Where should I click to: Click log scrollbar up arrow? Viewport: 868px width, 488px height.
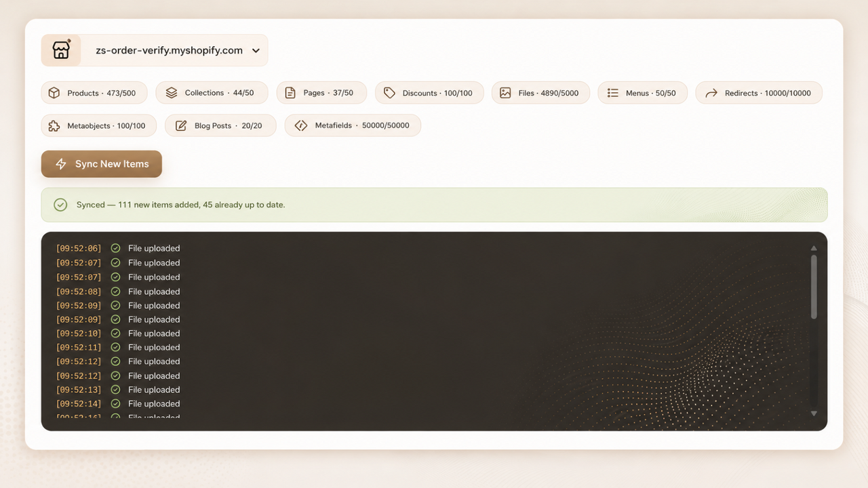click(814, 249)
